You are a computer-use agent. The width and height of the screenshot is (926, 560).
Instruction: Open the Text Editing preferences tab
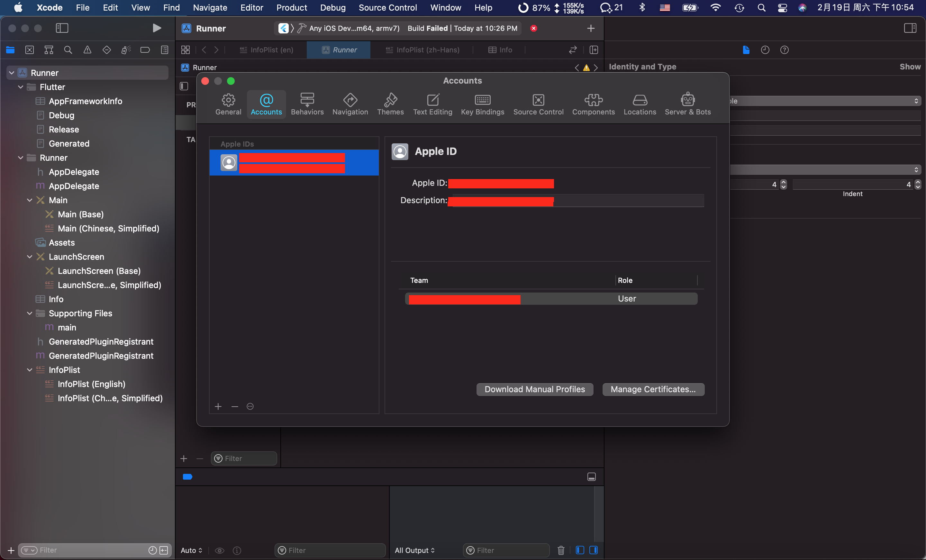coord(432,104)
